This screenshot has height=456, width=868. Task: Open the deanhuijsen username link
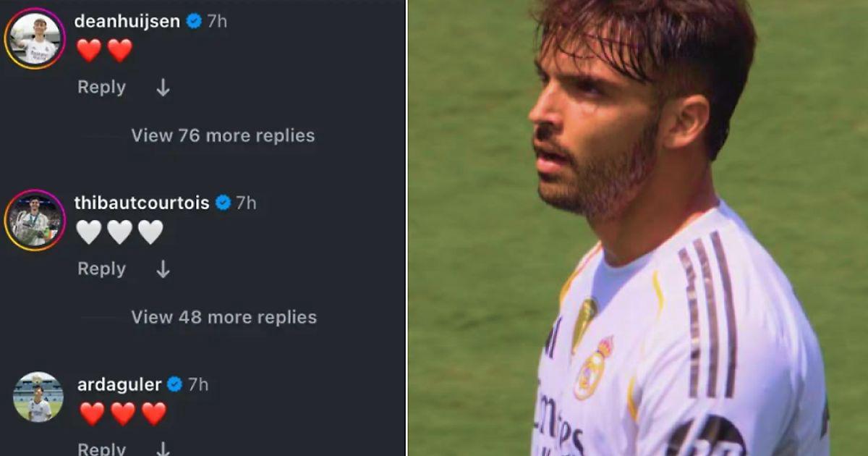(x=127, y=22)
